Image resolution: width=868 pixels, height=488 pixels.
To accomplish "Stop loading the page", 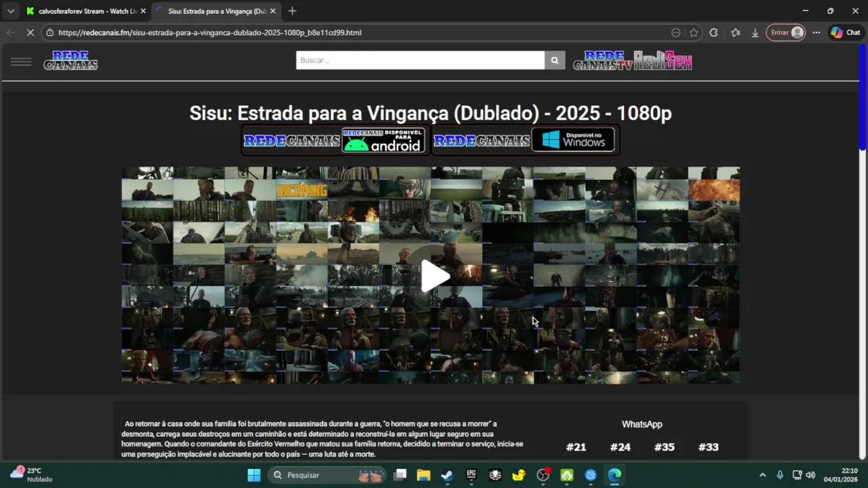I will pos(30,33).
